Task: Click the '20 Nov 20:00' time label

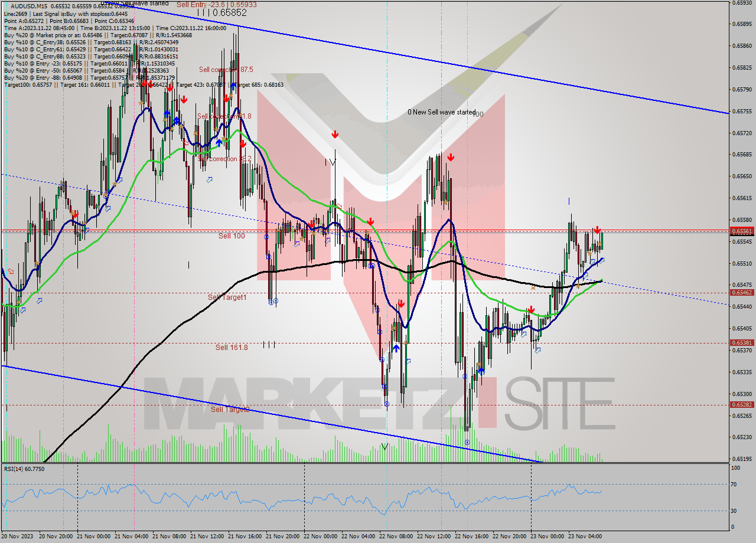Action: click(56, 537)
